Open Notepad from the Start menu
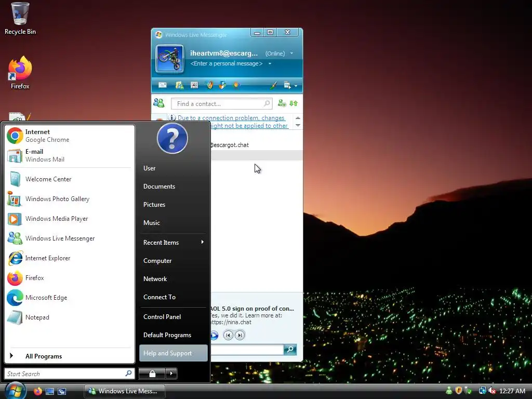532x399 pixels. (69, 317)
